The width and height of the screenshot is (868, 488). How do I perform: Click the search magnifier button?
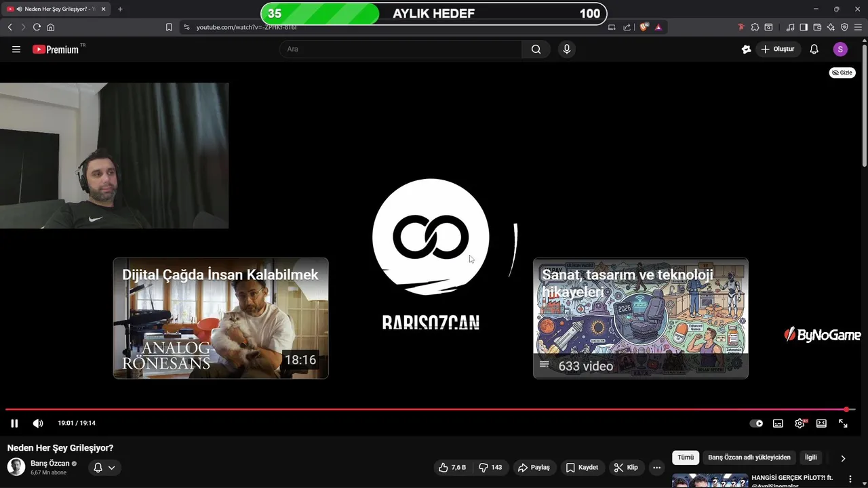536,49
